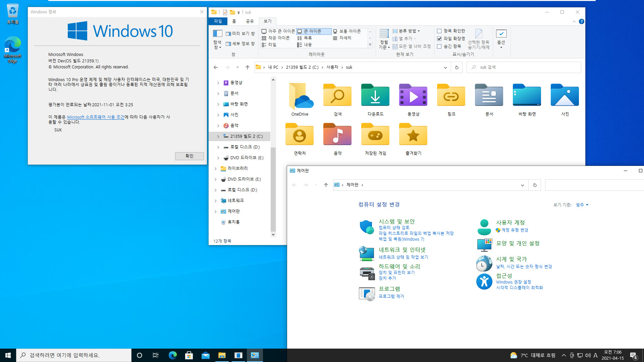The image size is (644, 362).
Task: Switch to the 홈 ribbon tab
Action: coord(234,21)
